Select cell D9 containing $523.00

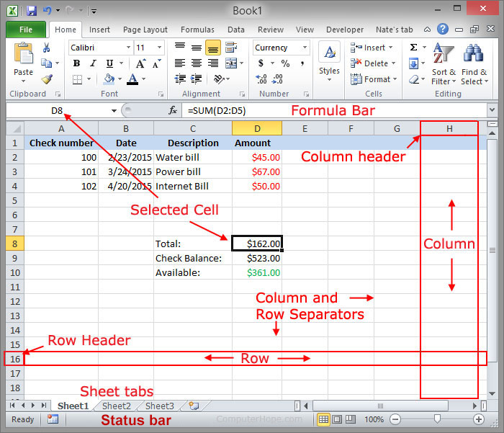click(x=257, y=258)
